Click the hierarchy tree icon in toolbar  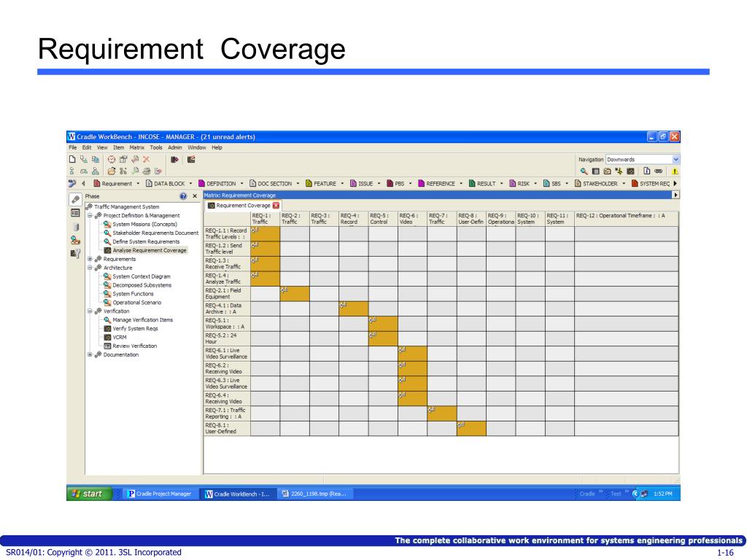click(96, 171)
